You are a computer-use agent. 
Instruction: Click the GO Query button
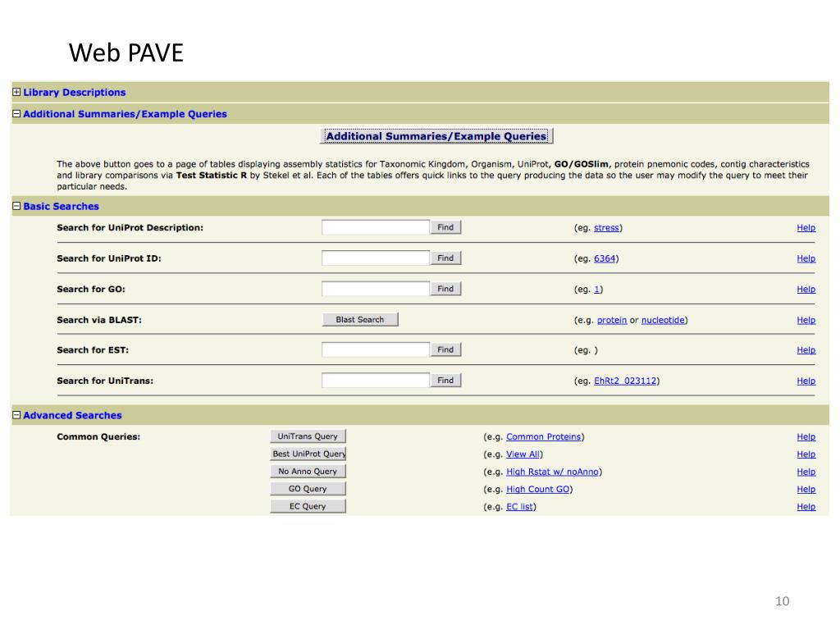308,489
